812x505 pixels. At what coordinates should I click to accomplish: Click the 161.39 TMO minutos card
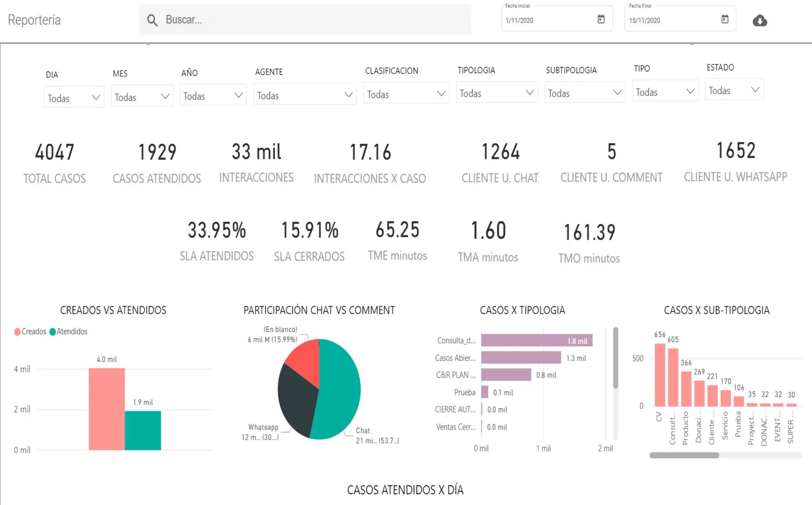point(589,243)
